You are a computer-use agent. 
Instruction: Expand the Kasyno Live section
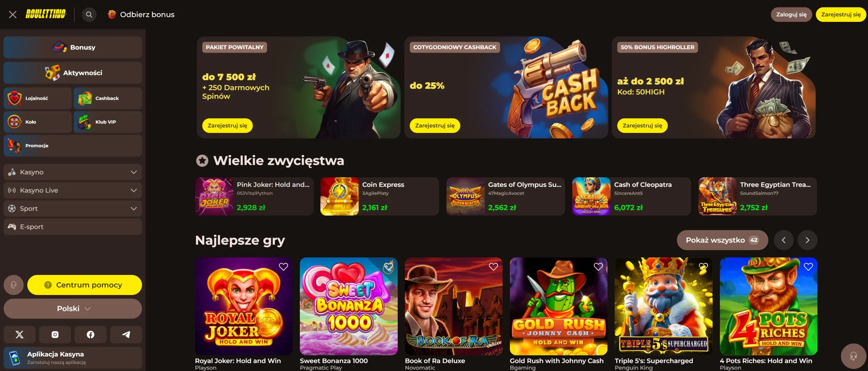(x=73, y=190)
